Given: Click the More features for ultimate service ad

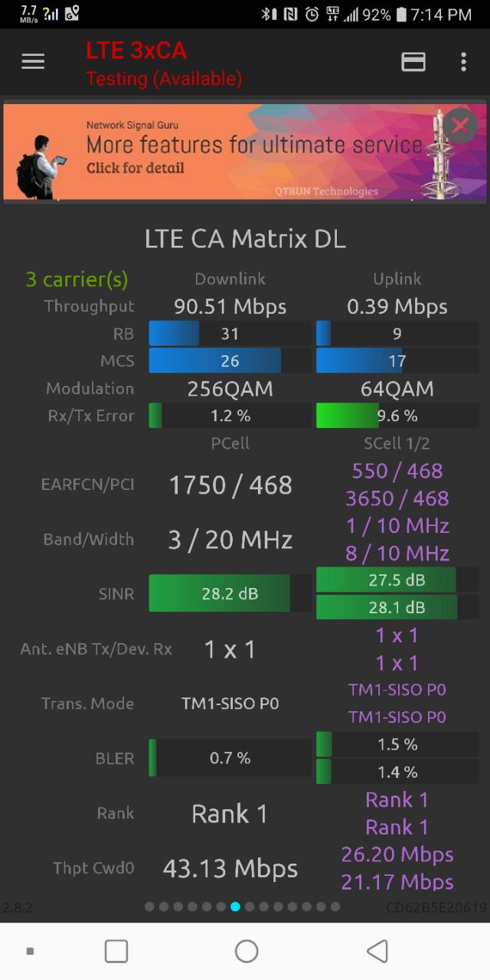Looking at the screenshot, I should [245, 152].
